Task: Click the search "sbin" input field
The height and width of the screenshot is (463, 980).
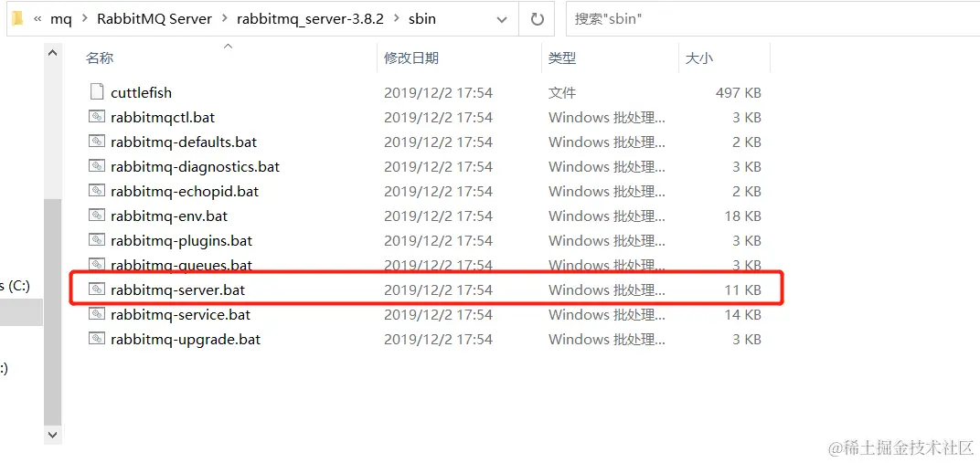Action: (x=772, y=18)
